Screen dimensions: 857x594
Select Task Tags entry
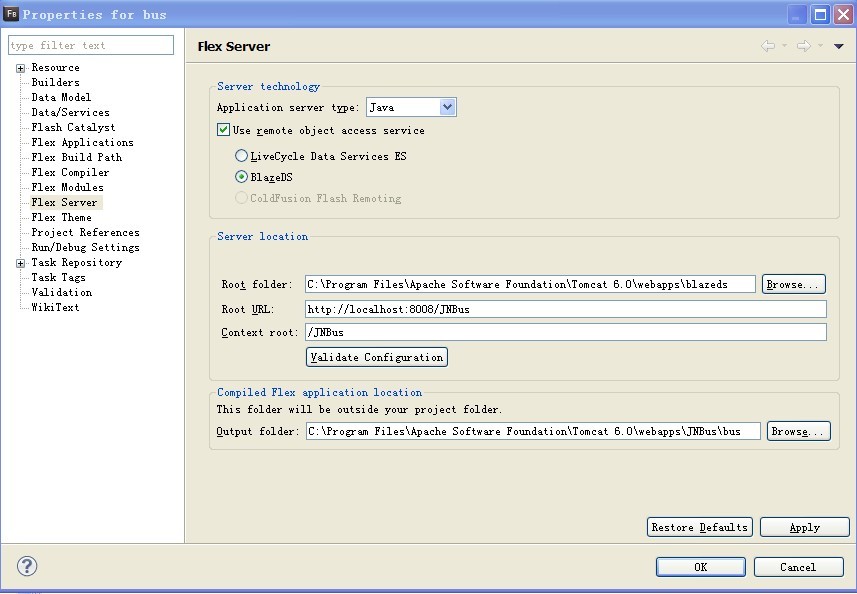pos(58,278)
